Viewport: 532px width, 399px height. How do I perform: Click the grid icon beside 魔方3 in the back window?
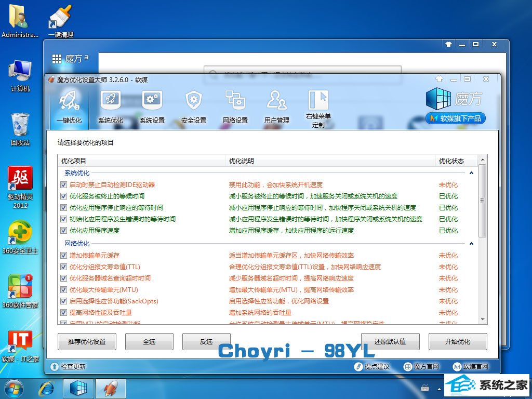coord(57,59)
